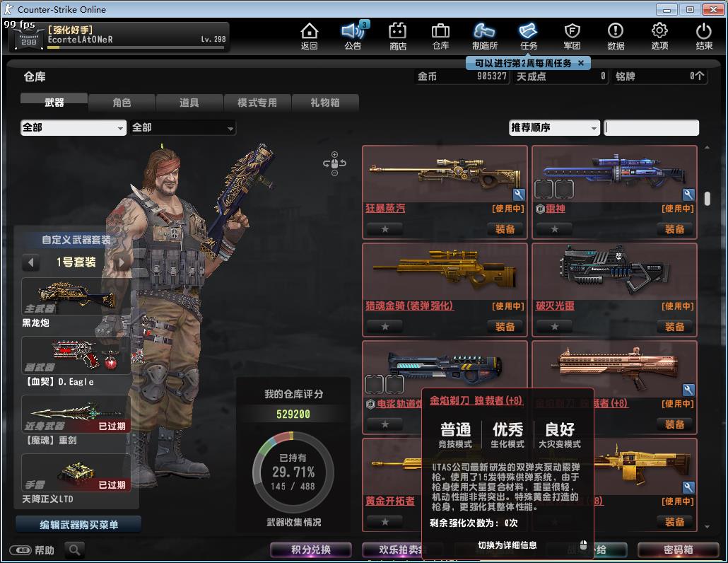Equip the gold machine gun via 装备
This screenshot has height=563, width=728.
pyautogui.click(x=674, y=522)
